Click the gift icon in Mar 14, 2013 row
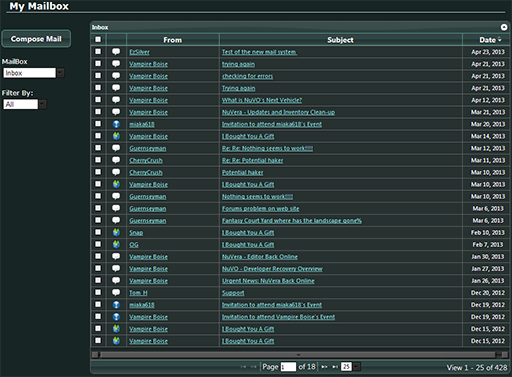Viewport: 512px width, 377px height. click(116, 136)
